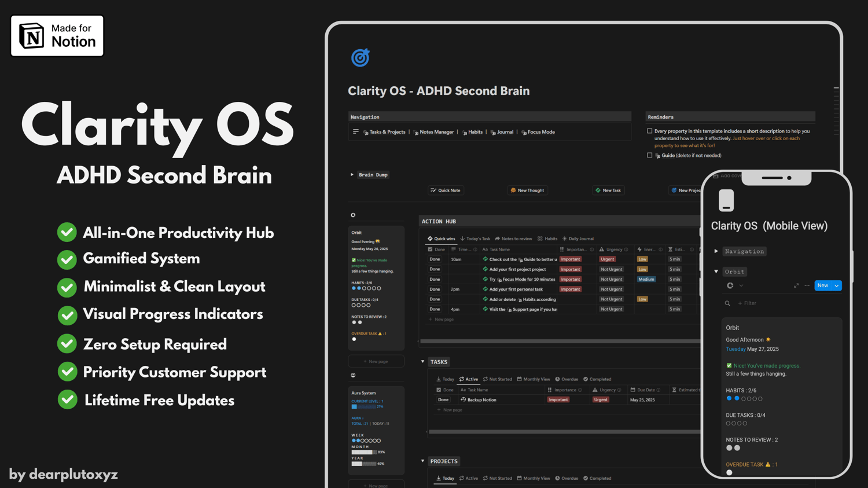This screenshot has height=488, width=868.
Task: Mark 'Backup Notion' task as Done
Action: (x=443, y=399)
